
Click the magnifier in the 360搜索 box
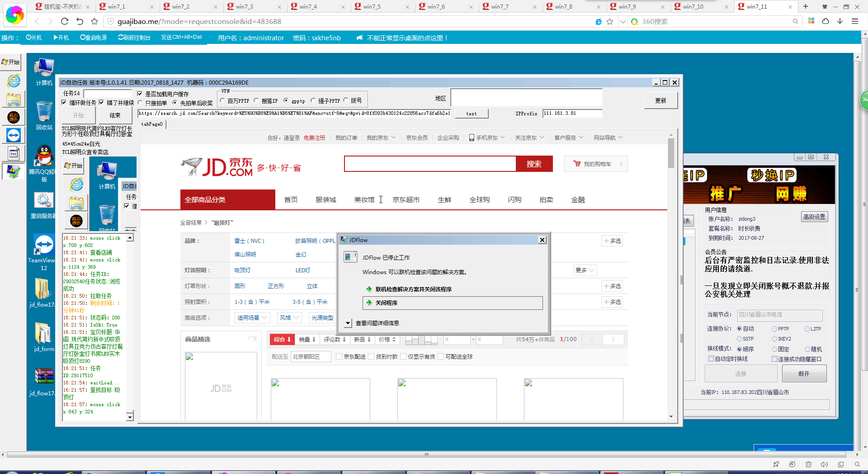coord(795,21)
